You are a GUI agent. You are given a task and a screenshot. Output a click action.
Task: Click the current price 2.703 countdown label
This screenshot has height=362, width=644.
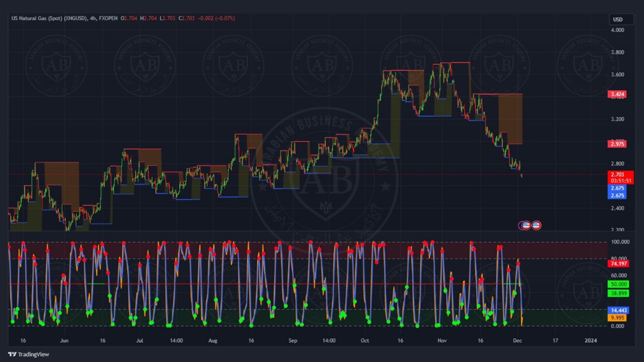click(x=620, y=178)
